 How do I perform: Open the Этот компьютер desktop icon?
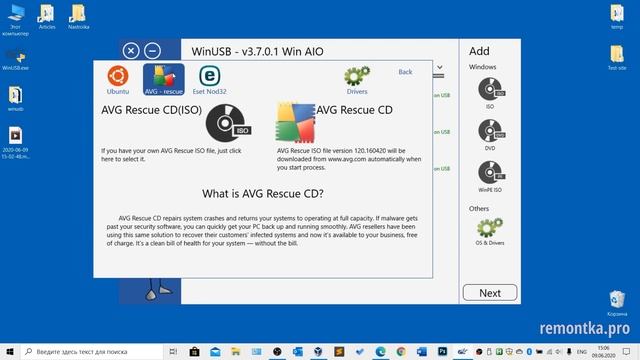tap(16, 20)
